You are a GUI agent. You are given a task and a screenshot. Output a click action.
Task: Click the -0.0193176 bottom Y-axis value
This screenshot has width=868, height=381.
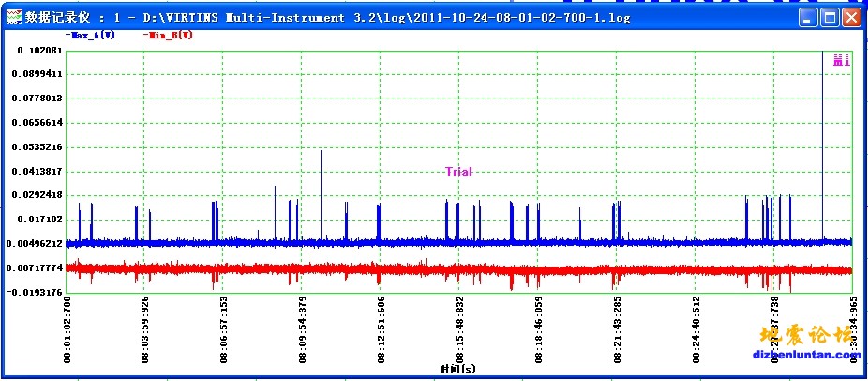[x=37, y=292]
